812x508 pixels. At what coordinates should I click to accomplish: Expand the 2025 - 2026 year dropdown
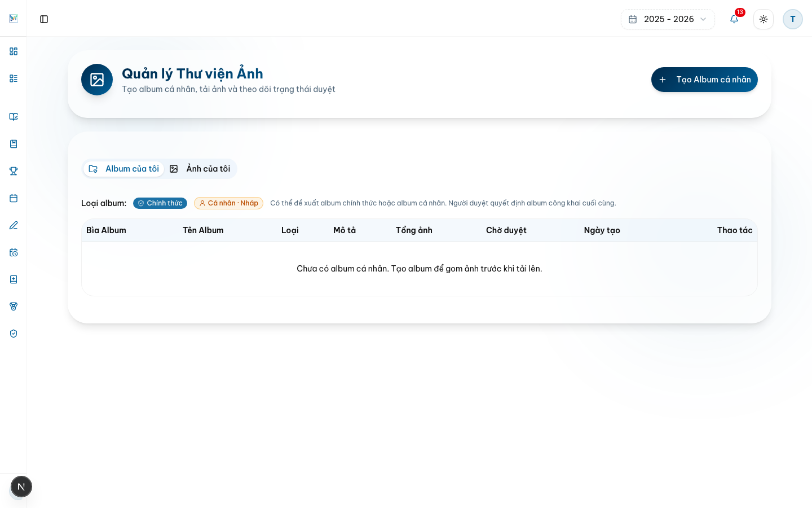pyautogui.click(x=668, y=19)
